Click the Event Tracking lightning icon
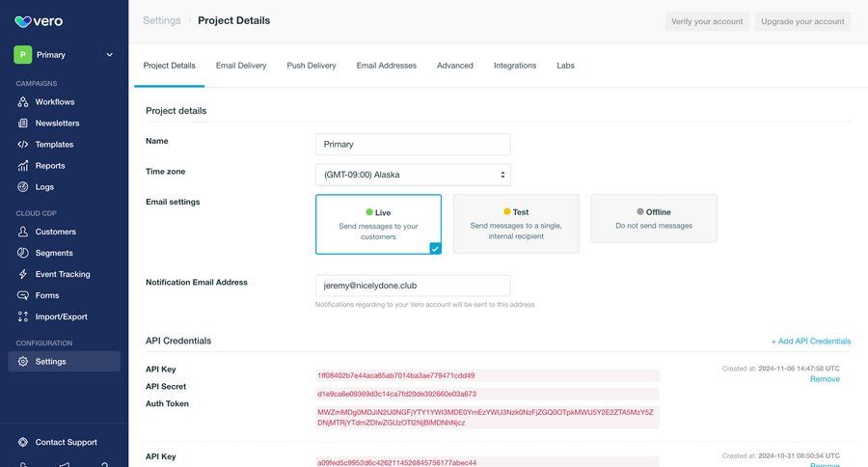This screenshot has height=467, width=868. point(23,274)
